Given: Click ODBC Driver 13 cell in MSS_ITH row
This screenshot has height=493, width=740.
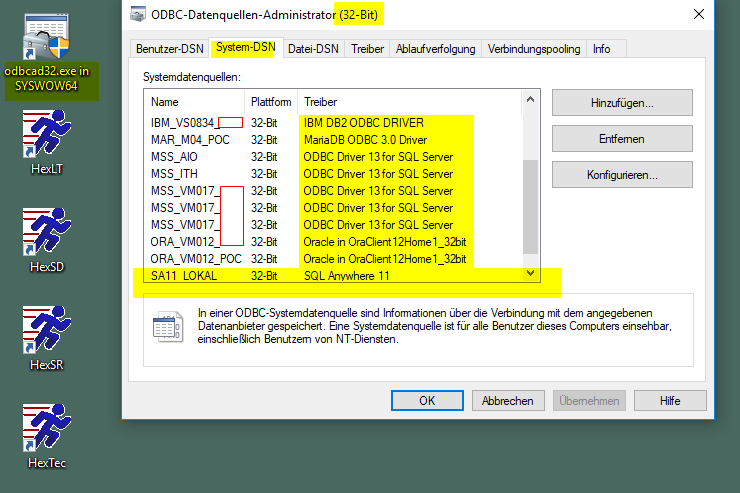Looking at the screenshot, I should [x=378, y=174].
